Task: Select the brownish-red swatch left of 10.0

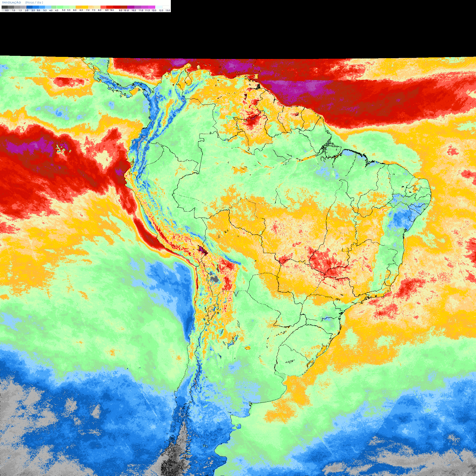Action: point(124,7)
